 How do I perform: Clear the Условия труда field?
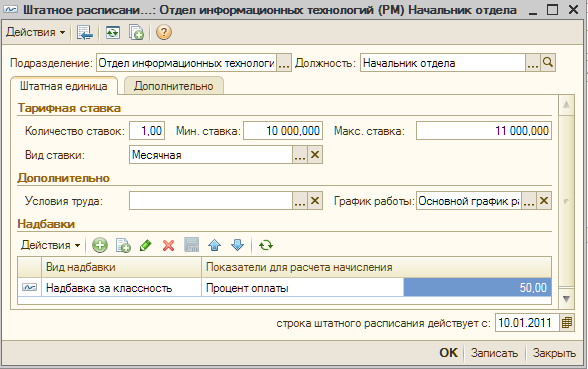point(315,201)
